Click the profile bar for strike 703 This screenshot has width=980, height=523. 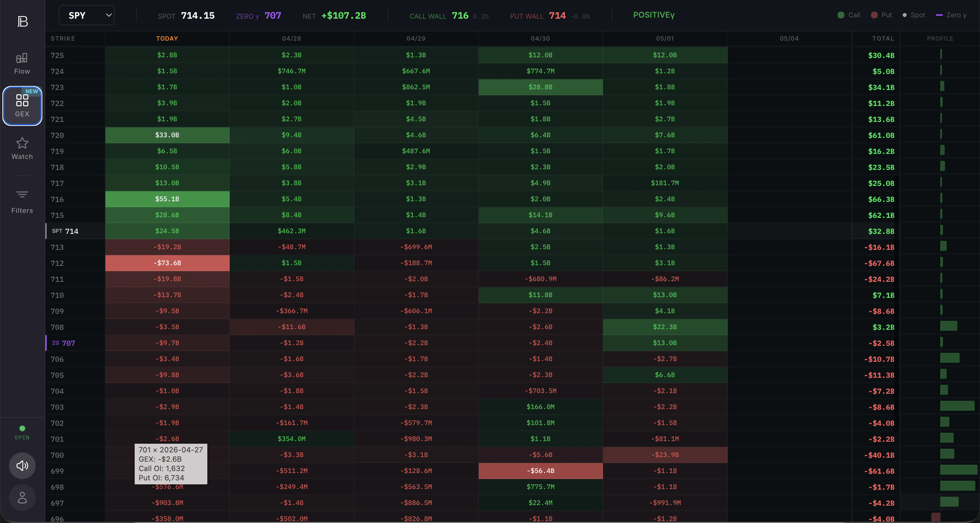coord(957,405)
